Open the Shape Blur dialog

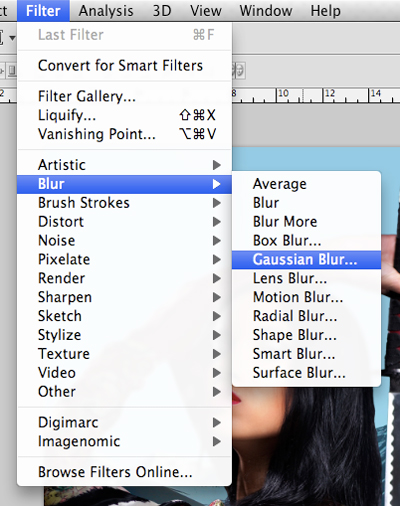[x=306, y=335]
